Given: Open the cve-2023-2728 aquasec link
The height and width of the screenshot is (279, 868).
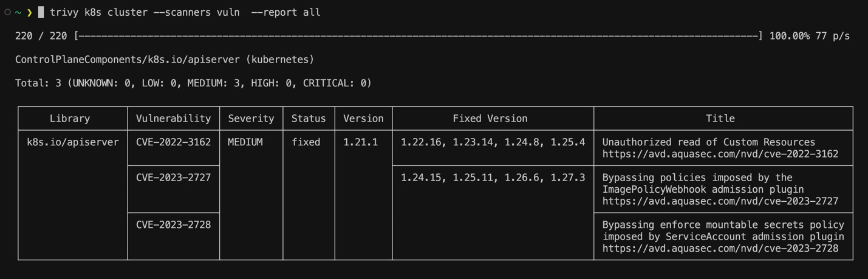Looking at the screenshot, I should [720, 249].
